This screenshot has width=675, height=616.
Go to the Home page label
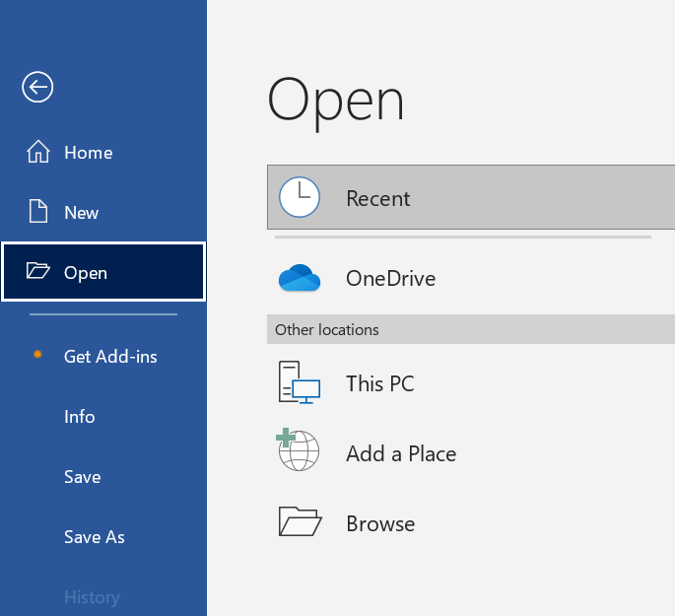88,153
